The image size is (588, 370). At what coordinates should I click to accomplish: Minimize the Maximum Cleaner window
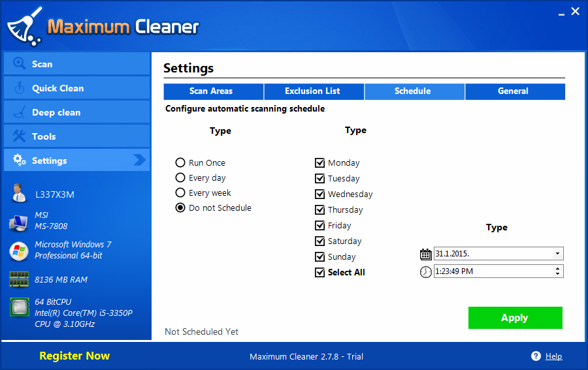click(x=561, y=14)
